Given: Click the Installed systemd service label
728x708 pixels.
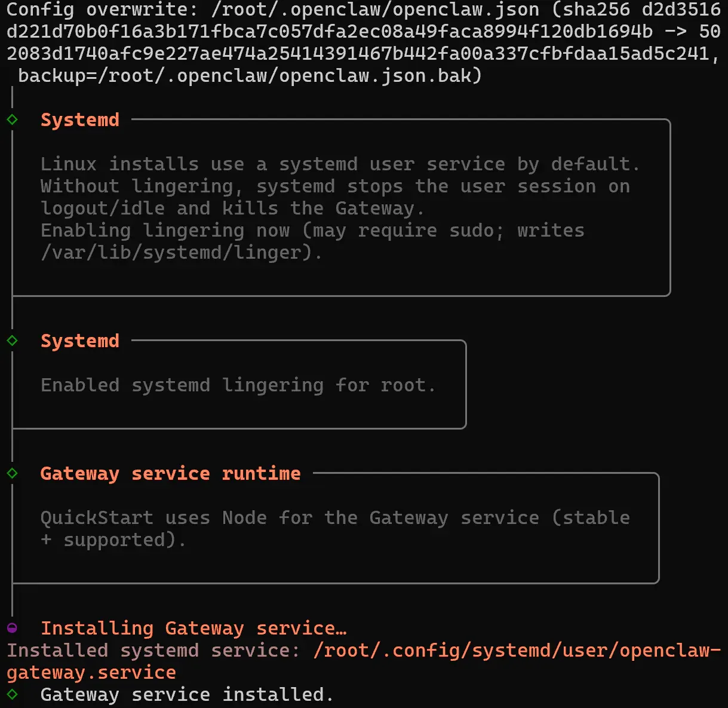Looking at the screenshot, I should [x=153, y=651].
